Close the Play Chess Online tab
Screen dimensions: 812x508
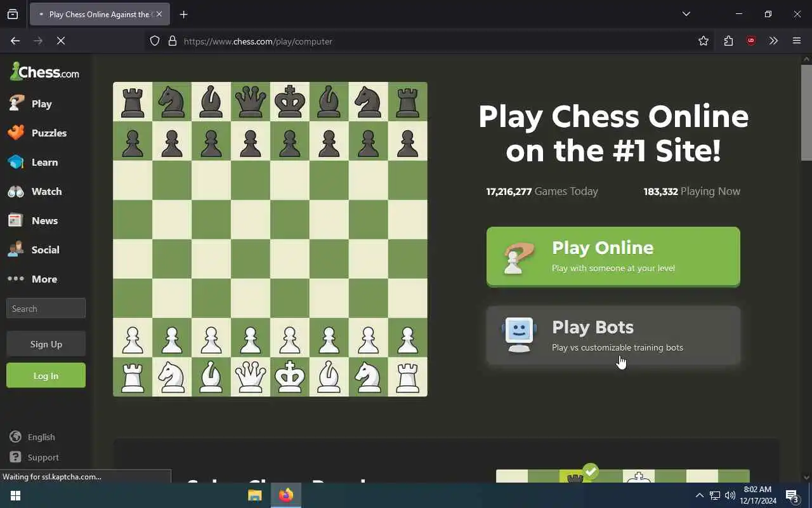click(159, 14)
